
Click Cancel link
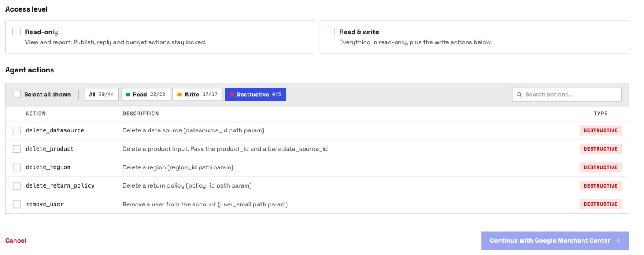16,241
